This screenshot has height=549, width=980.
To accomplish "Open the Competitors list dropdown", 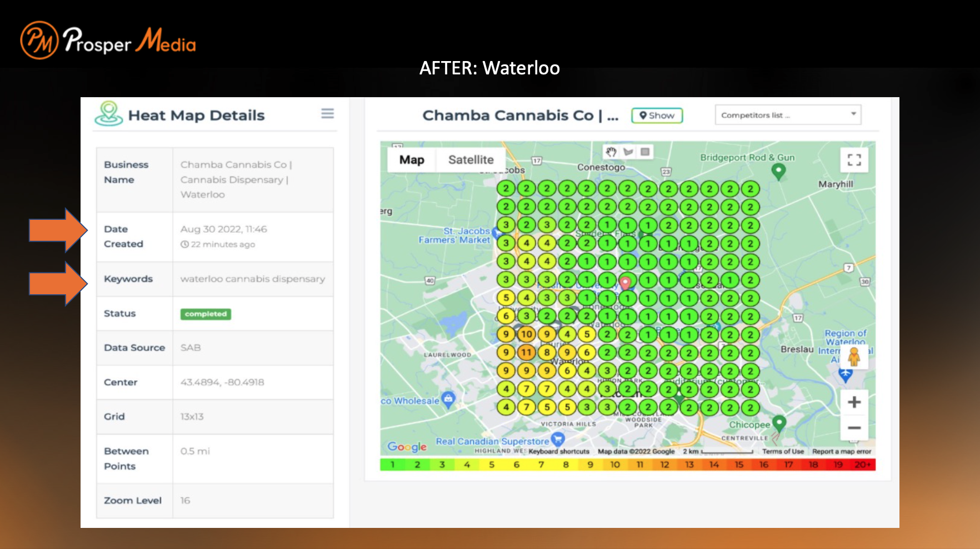I will pos(788,115).
